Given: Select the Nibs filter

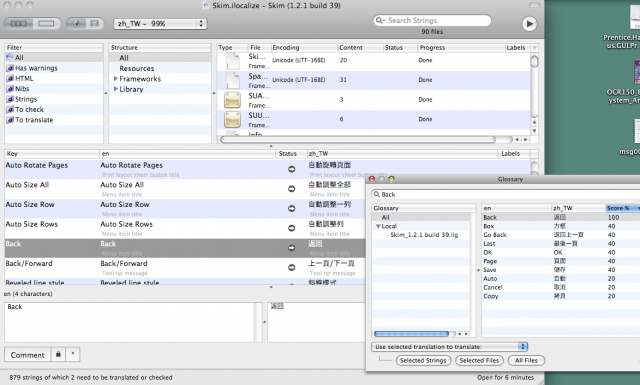Looking at the screenshot, I should click(x=54, y=89).
